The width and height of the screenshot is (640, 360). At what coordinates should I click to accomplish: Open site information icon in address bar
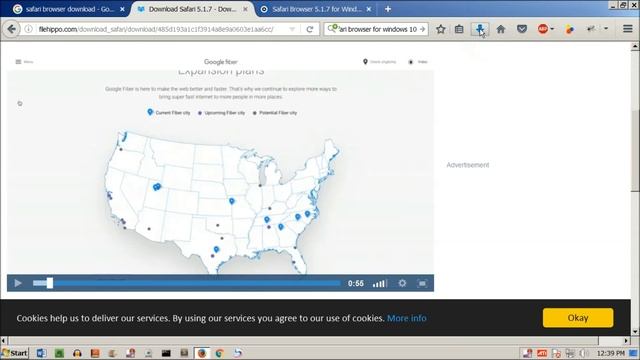click(x=29, y=29)
